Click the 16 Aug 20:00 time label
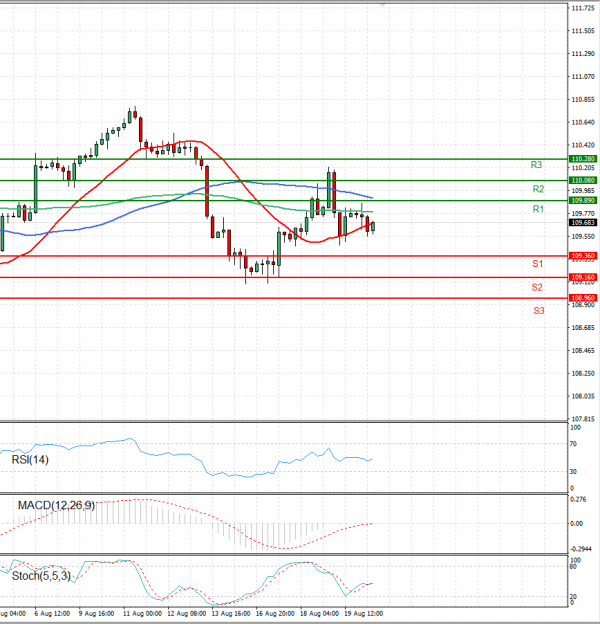Viewport: 600px width, 624px height. coord(275,613)
